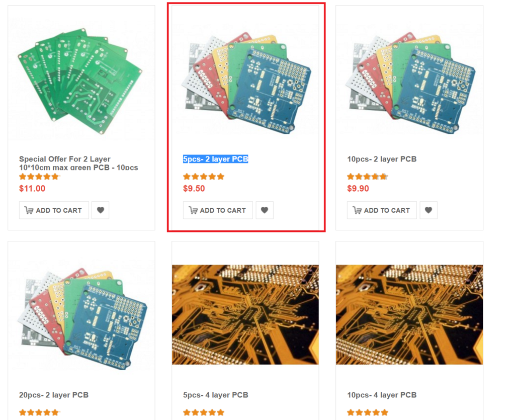The width and height of the screenshot is (515, 420).
Task: Add 5pcs- 2 layer PCB to cart
Action: (218, 210)
